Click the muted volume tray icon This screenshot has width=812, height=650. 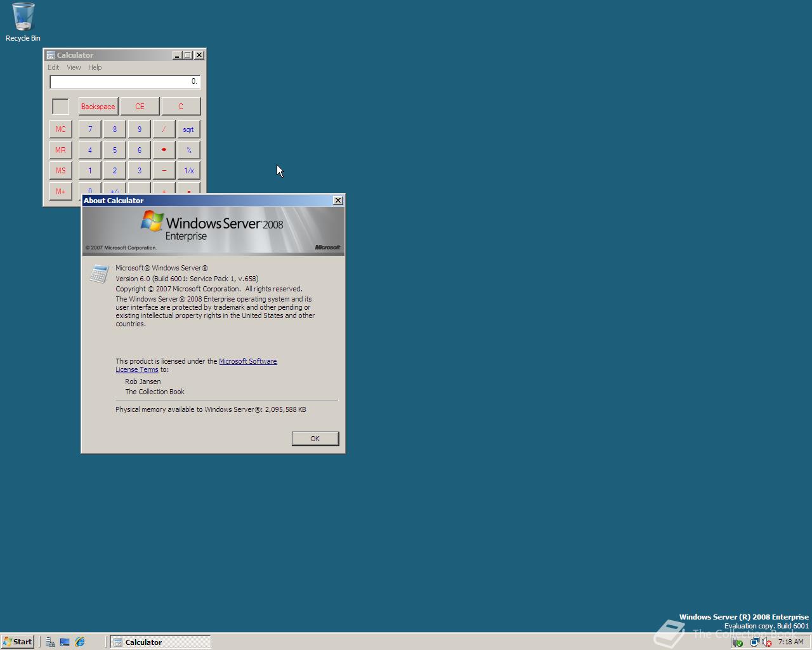pyautogui.click(x=766, y=642)
